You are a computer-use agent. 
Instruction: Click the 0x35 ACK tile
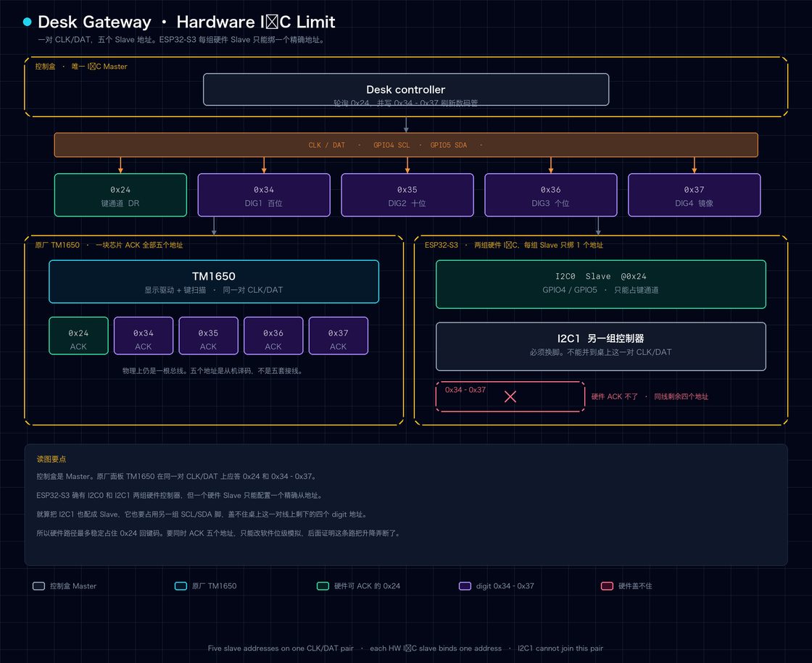(209, 336)
